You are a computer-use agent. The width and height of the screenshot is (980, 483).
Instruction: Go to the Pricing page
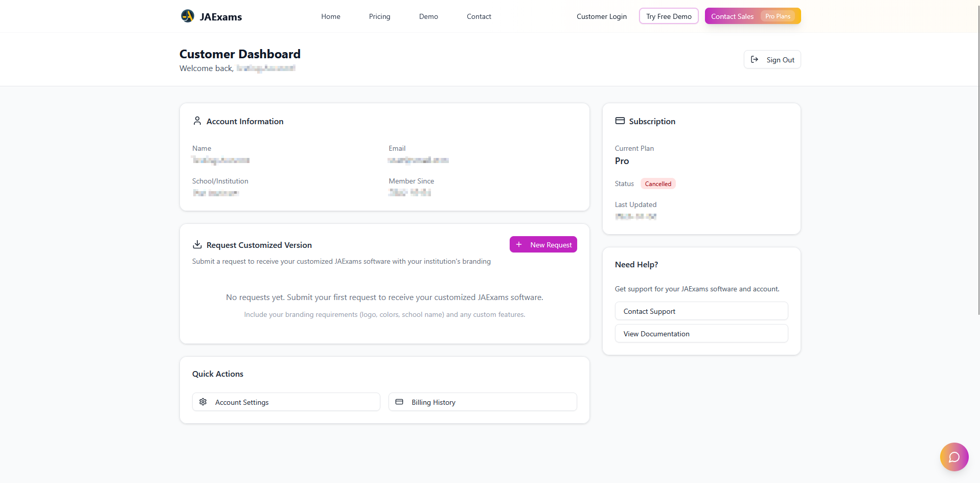(379, 16)
